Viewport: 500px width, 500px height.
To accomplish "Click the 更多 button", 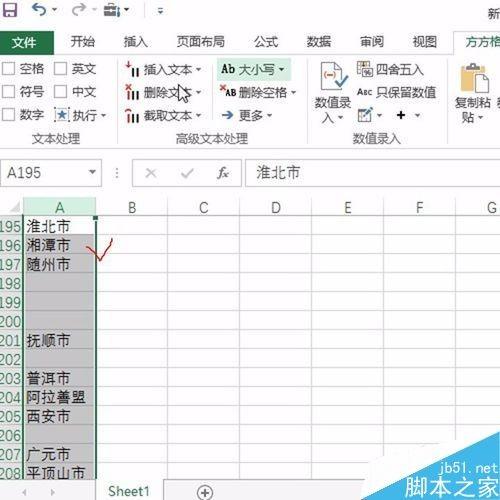I will (x=247, y=115).
